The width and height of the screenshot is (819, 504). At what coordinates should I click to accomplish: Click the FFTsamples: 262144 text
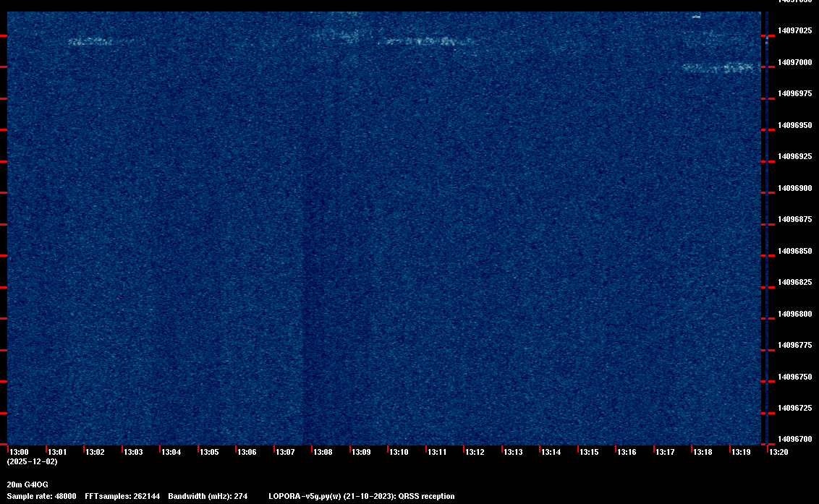[x=122, y=496]
